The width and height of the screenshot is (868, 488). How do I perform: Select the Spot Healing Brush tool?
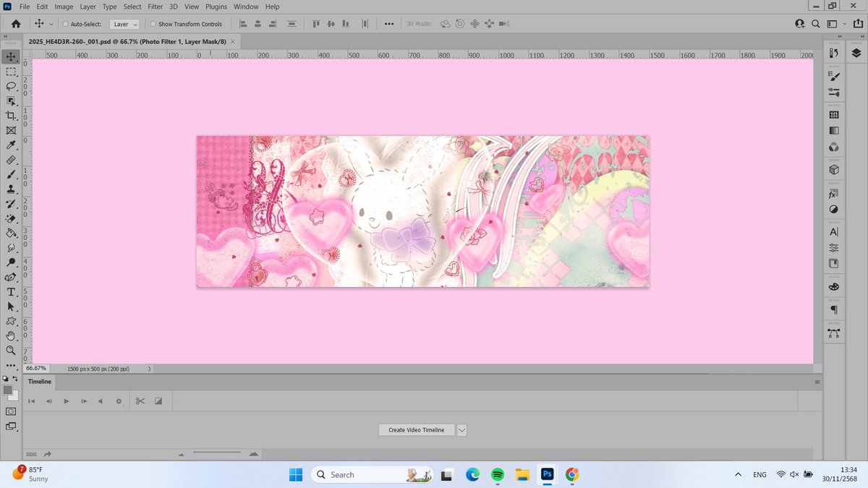[11, 160]
